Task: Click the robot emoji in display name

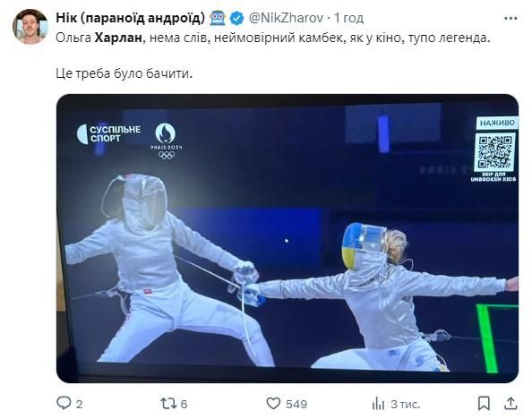Action: click(x=218, y=18)
